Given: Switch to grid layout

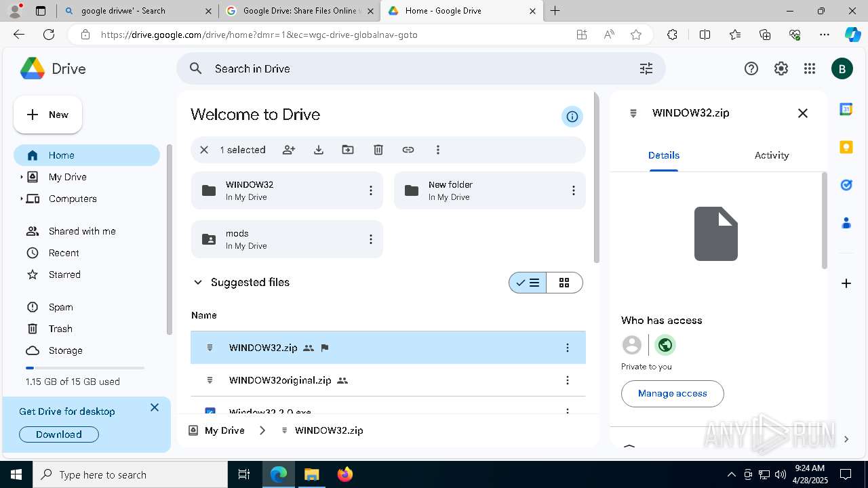Looking at the screenshot, I should pyautogui.click(x=564, y=283).
